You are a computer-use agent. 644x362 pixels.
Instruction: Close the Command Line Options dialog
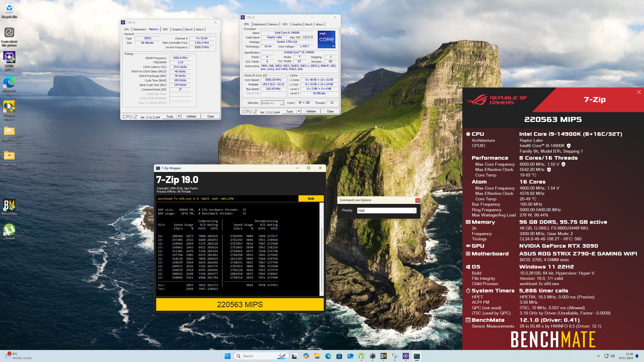[x=418, y=200]
